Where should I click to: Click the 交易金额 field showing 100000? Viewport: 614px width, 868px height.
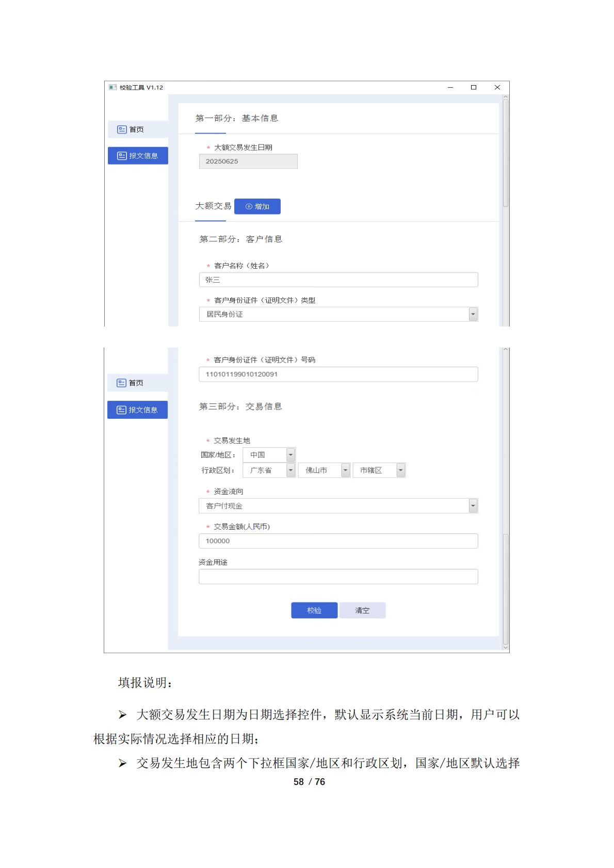point(338,541)
